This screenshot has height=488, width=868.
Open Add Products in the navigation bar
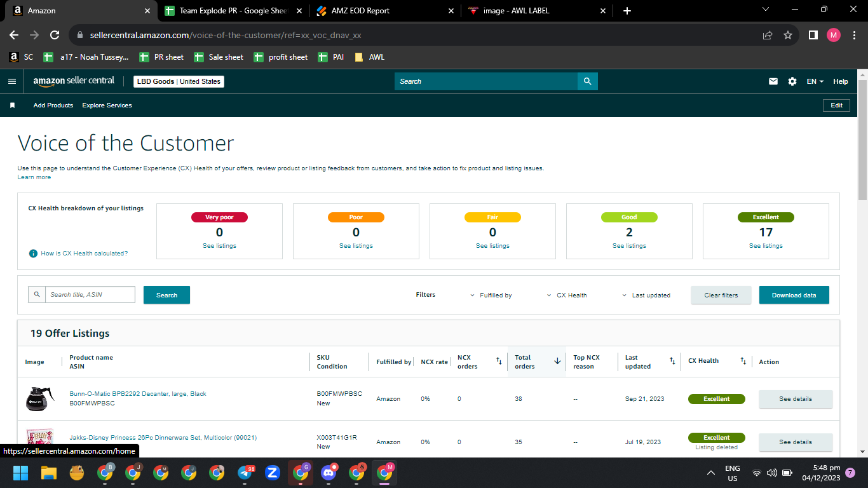coord(53,105)
